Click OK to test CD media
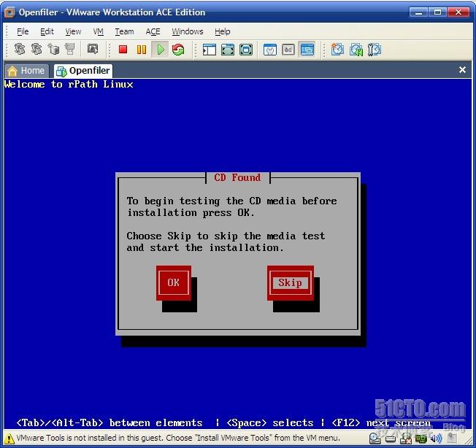 [x=173, y=282]
